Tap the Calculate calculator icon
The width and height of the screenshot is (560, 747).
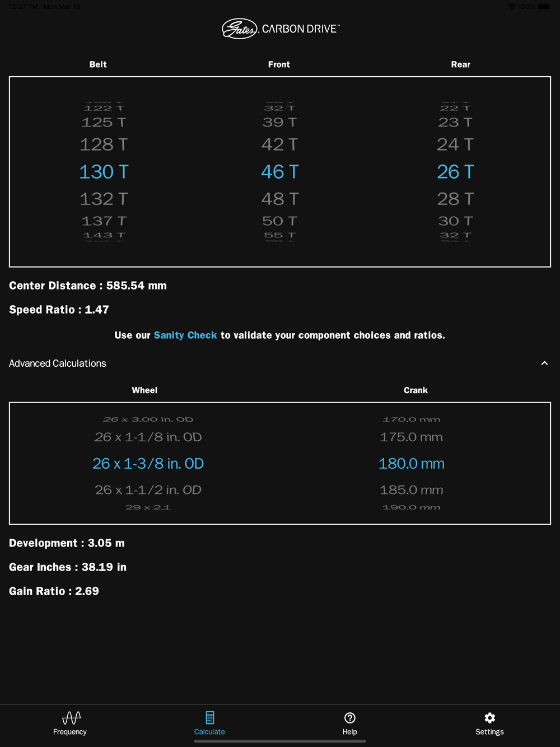click(x=209, y=718)
